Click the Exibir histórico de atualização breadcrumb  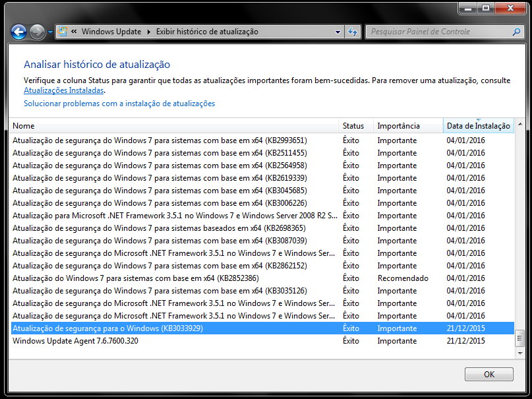click(207, 32)
